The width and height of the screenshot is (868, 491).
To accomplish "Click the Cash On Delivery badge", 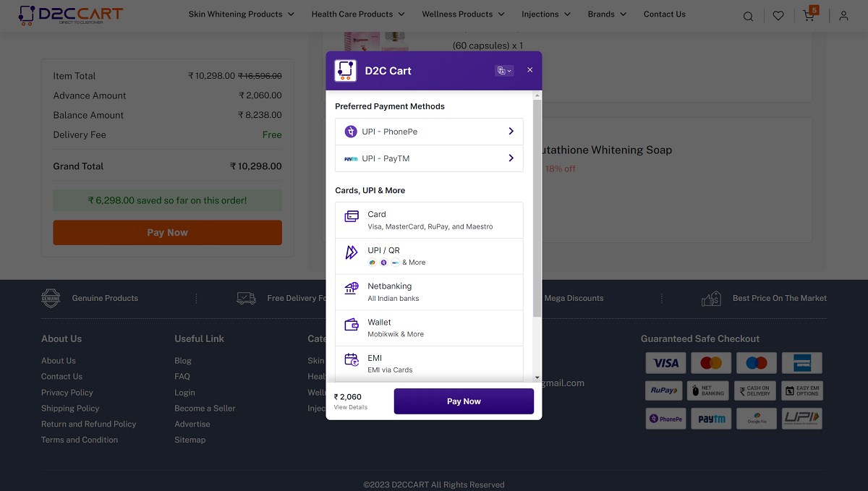I will pos(754,390).
